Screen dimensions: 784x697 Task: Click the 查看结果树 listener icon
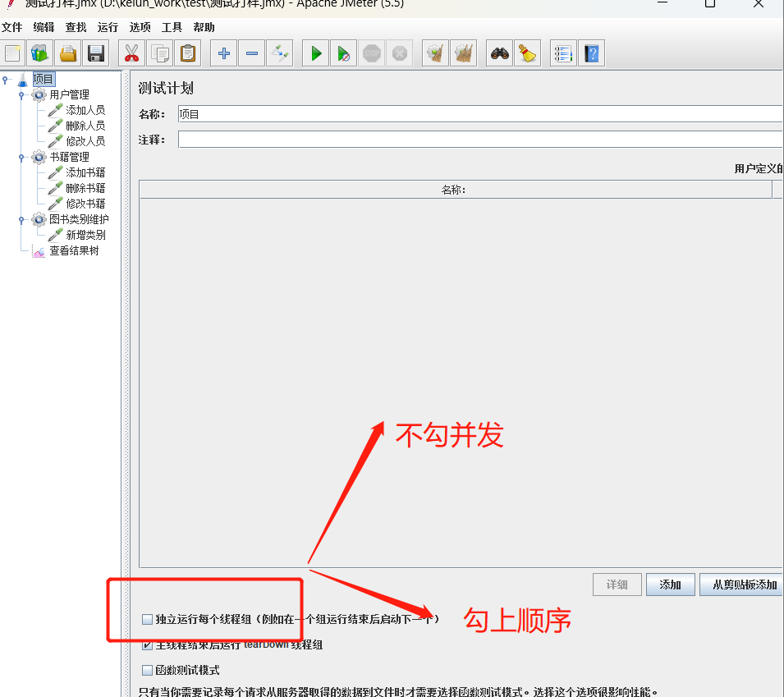pos(39,251)
